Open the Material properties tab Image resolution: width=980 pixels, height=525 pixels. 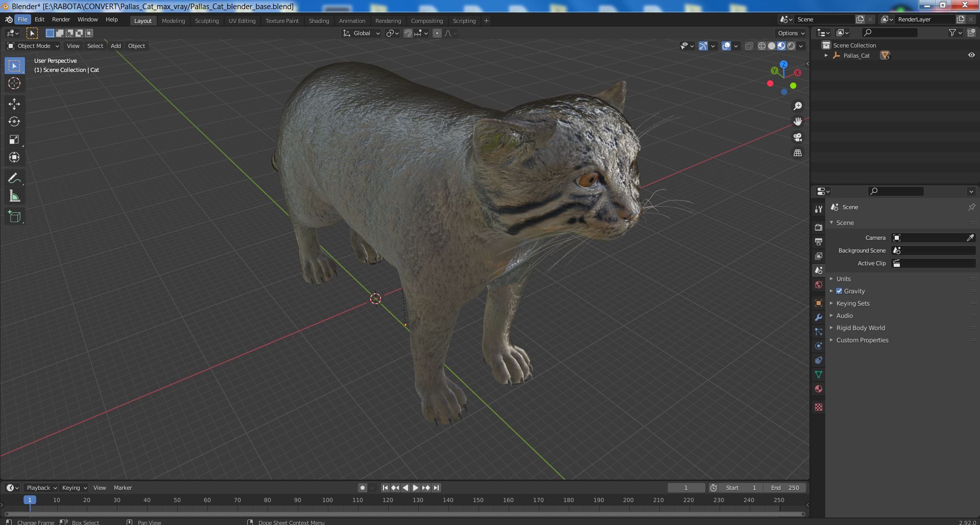tap(819, 389)
